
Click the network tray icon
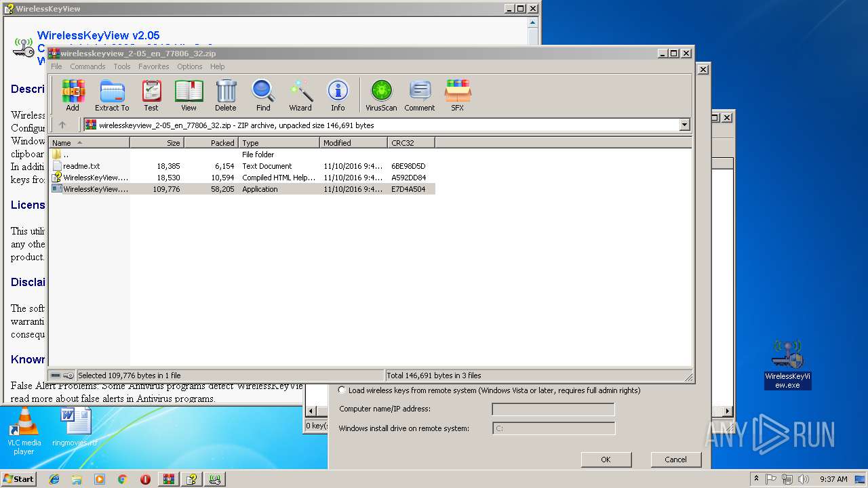click(x=786, y=479)
